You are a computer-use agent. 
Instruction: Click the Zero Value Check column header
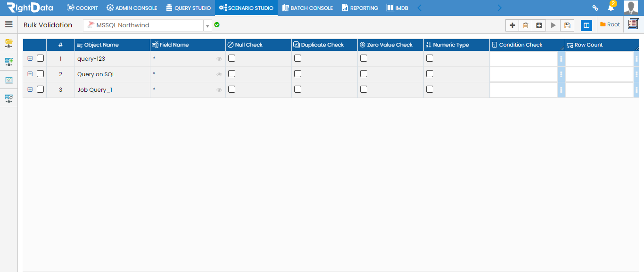pos(390,45)
